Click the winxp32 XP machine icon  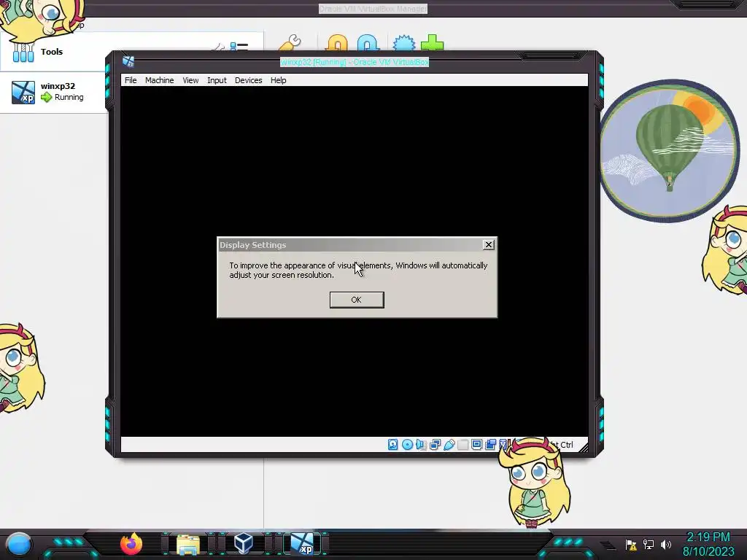[23, 92]
